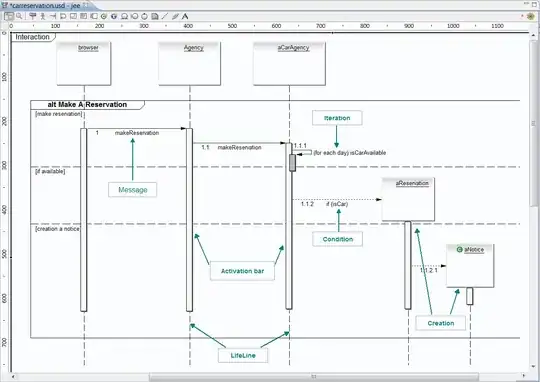Select message 1.1 makeReservation label
Screen dimensions: 540x382
231,147
